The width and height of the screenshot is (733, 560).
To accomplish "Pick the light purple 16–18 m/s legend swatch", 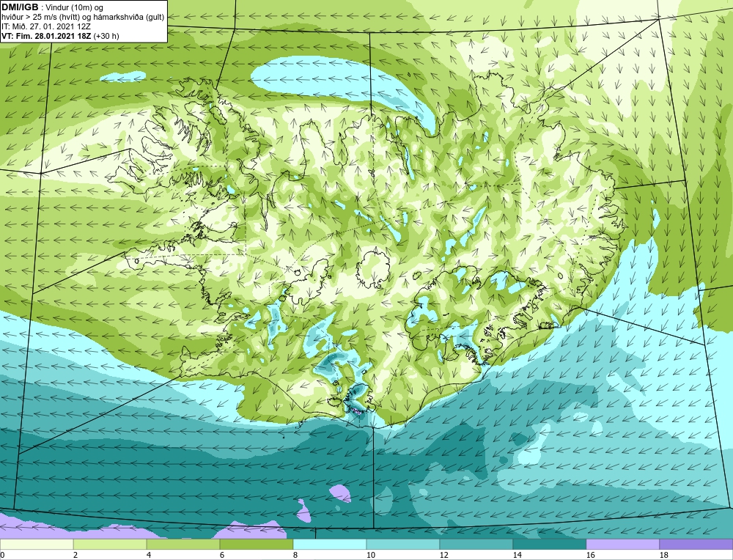I will (622, 545).
